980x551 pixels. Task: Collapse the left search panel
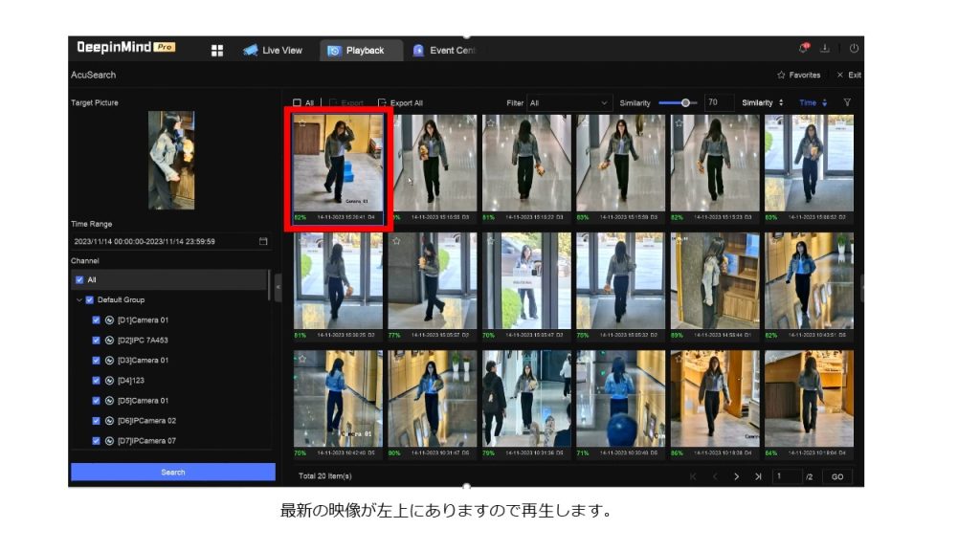(278, 287)
